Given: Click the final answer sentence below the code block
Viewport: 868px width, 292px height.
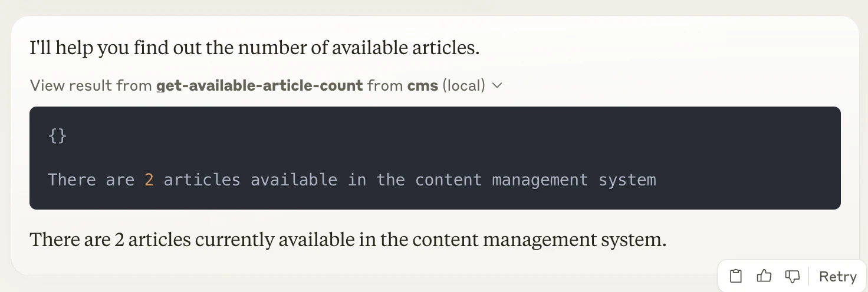Looking at the screenshot, I should [x=348, y=240].
